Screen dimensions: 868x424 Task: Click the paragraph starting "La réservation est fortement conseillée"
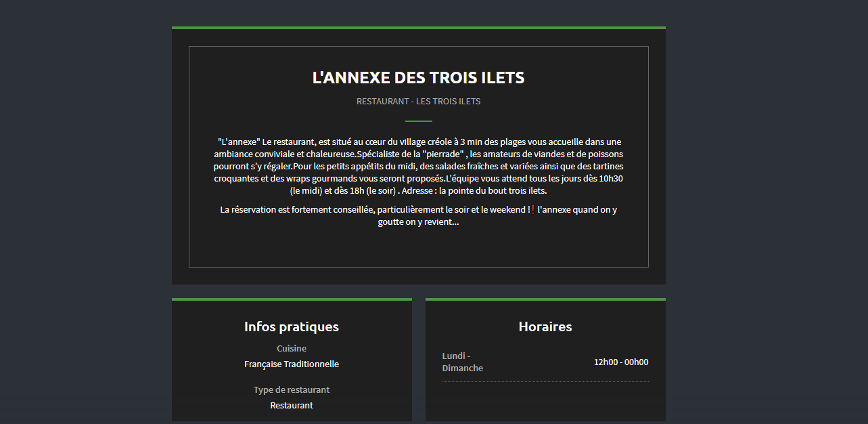pos(418,215)
